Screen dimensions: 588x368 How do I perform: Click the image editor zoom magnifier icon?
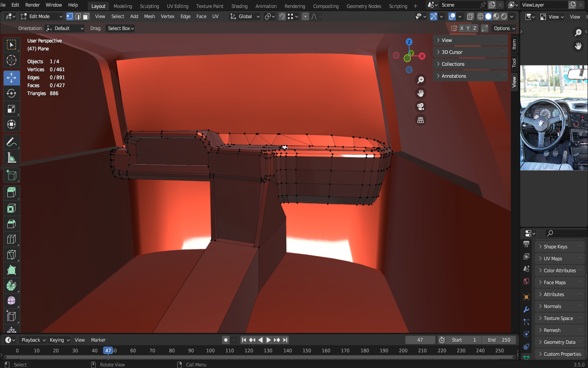(x=578, y=33)
